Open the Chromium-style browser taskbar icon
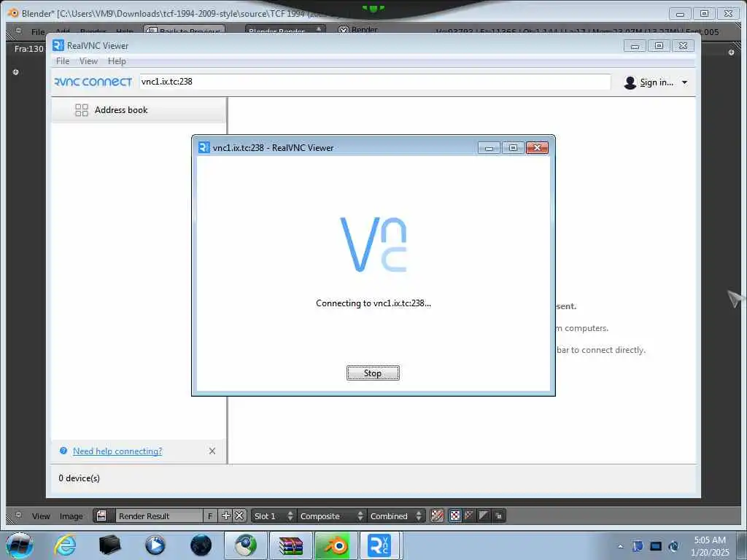This screenshot has height=560, width=747. 246,545
